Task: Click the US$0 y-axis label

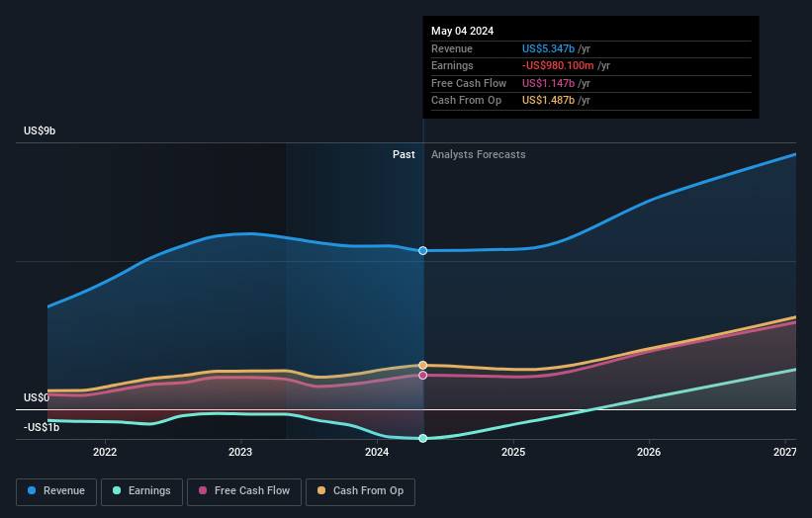Action: [x=37, y=397]
